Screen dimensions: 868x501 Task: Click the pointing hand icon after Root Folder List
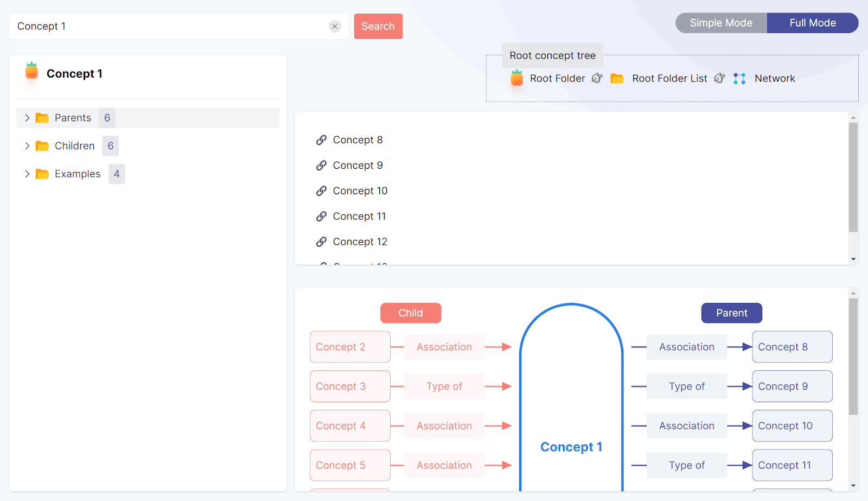pyautogui.click(x=719, y=78)
